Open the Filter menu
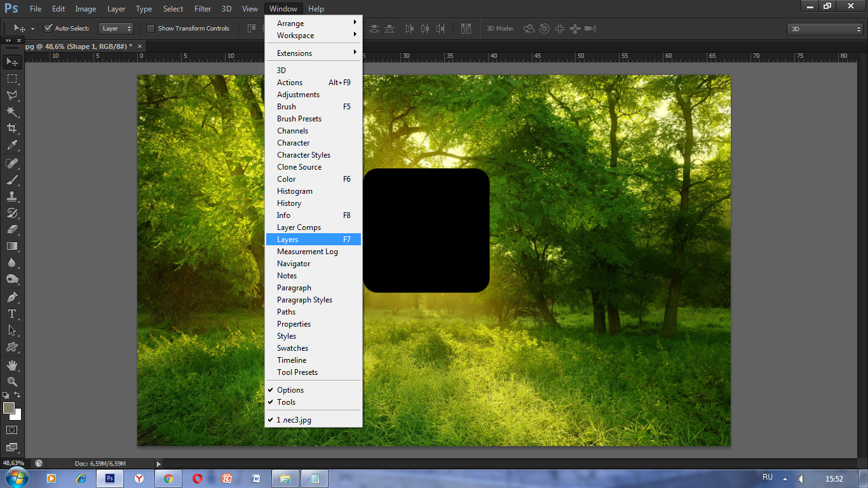This screenshot has height=488, width=868. (x=203, y=9)
